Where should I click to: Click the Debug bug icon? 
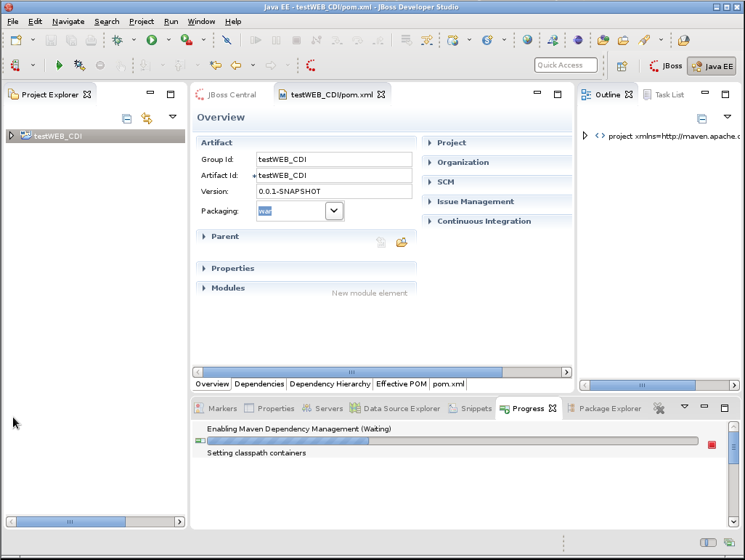point(117,40)
